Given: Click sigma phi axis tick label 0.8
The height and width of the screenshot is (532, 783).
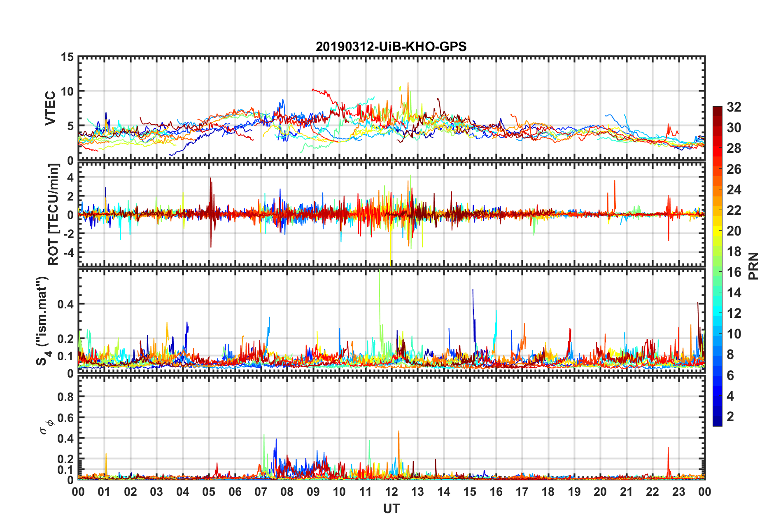Looking at the screenshot, I should [65, 397].
